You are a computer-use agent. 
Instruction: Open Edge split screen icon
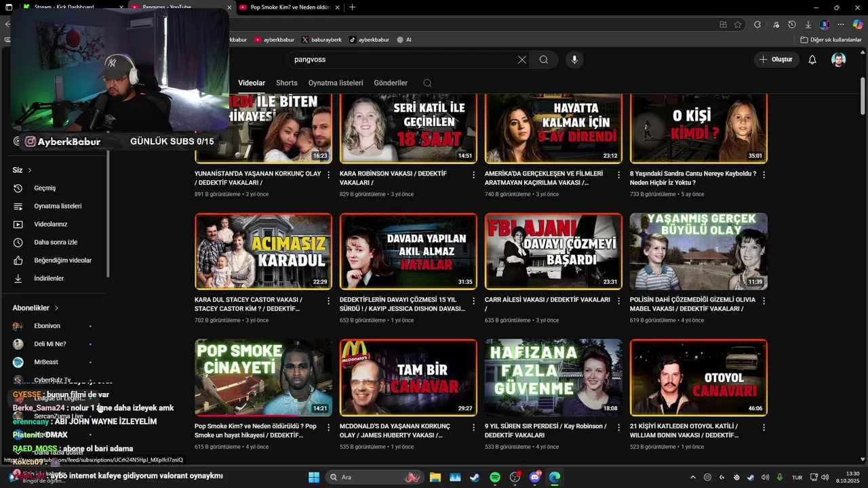(724, 24)
